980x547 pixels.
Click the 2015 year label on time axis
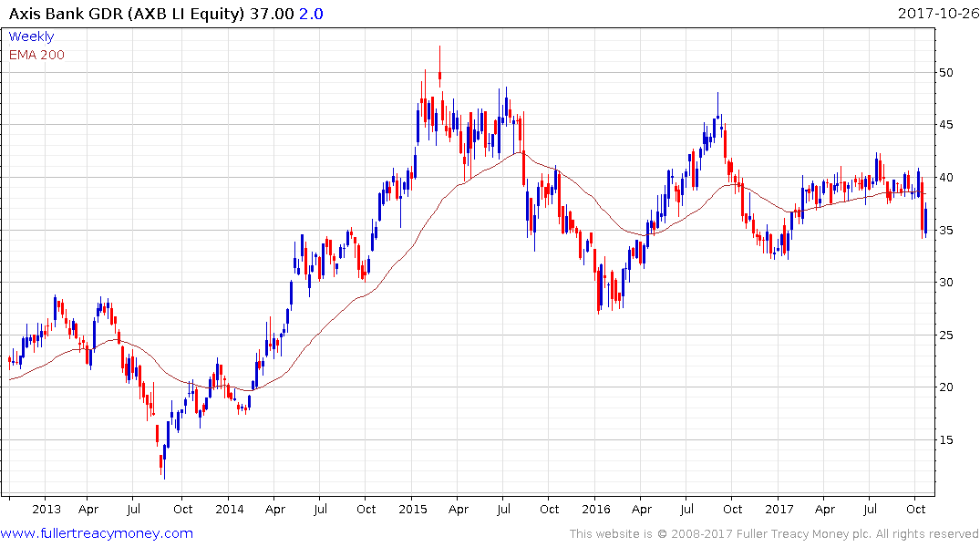(412, 510)
